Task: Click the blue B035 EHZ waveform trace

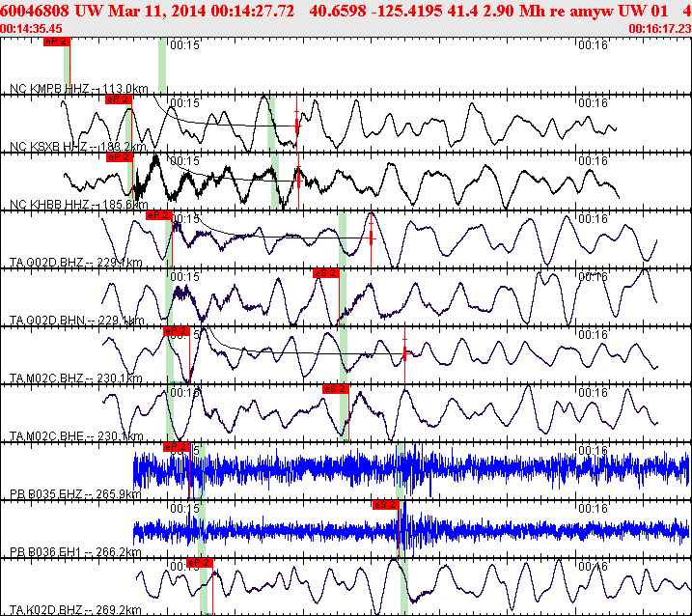Action: click(x=410, y=469)
